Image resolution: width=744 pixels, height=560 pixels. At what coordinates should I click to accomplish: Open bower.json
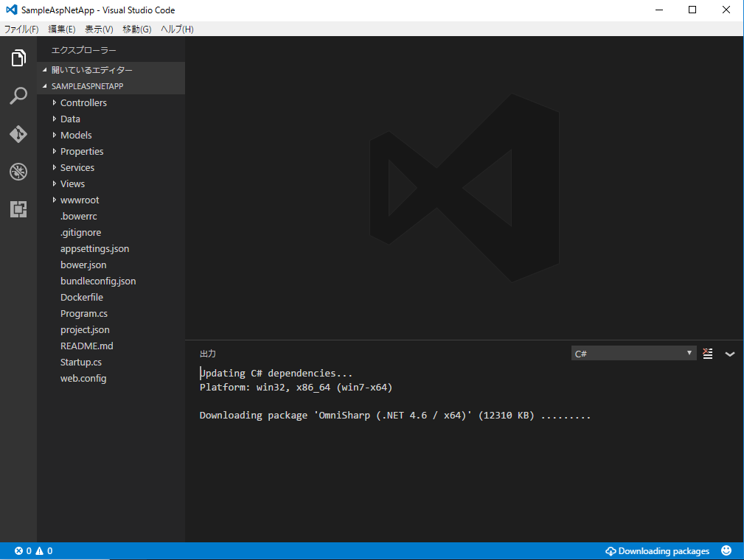83,265
